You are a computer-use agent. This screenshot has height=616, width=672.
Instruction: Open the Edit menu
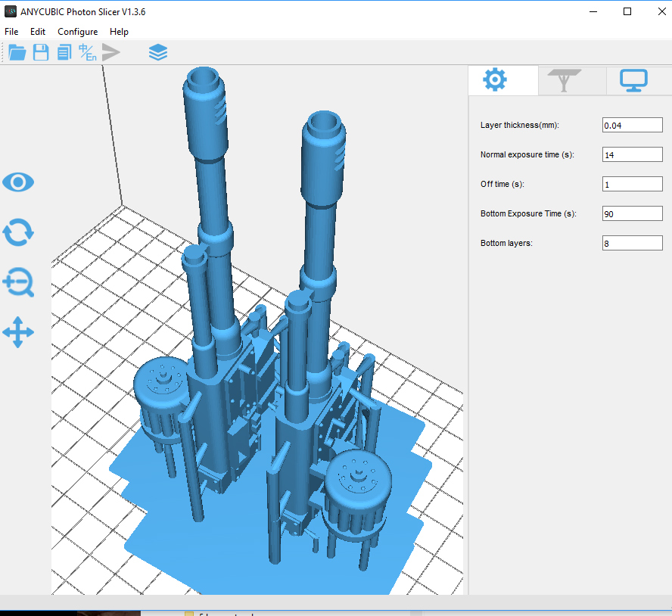38,32
